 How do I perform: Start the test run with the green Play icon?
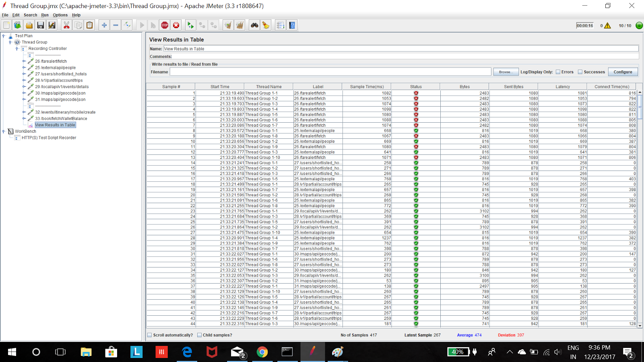pyautogui.click(x=142, y=25)
